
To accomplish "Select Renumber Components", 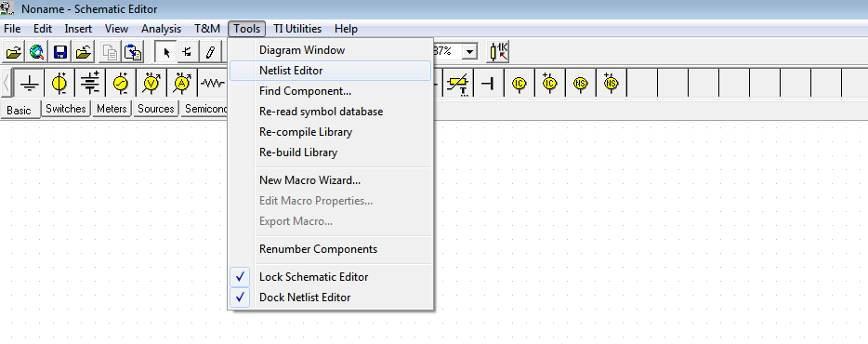I will click(x=331, y=249).
